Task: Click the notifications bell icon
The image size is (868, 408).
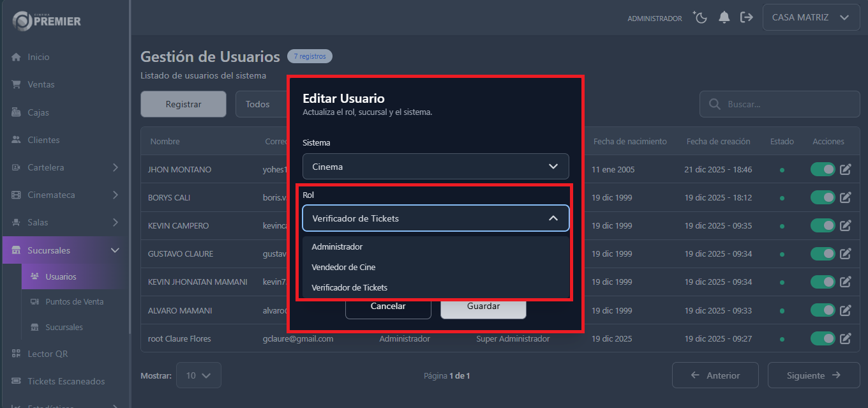Action: click(x=724, y=17)
